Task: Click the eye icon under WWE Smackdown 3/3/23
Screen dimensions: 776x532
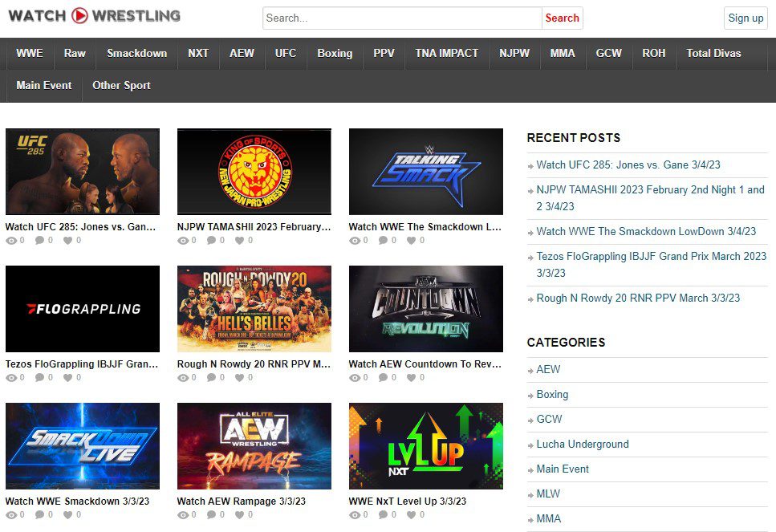Action: [11, 515]
